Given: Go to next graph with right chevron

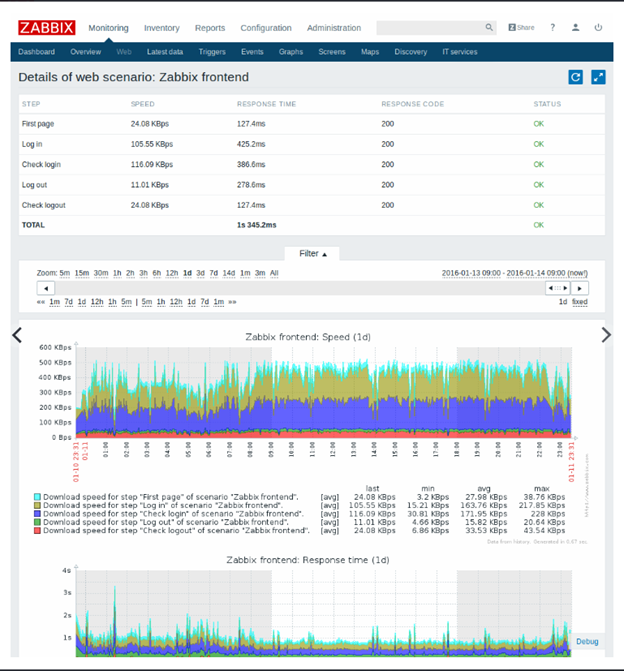Looking at the screenshot, I should click(x=606, y=335).
